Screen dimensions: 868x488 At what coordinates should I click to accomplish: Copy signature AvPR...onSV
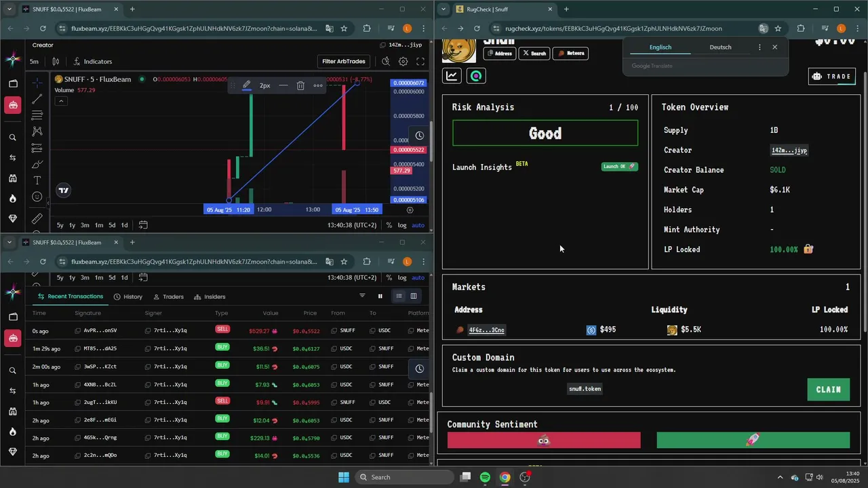click(x=78, y=331)
